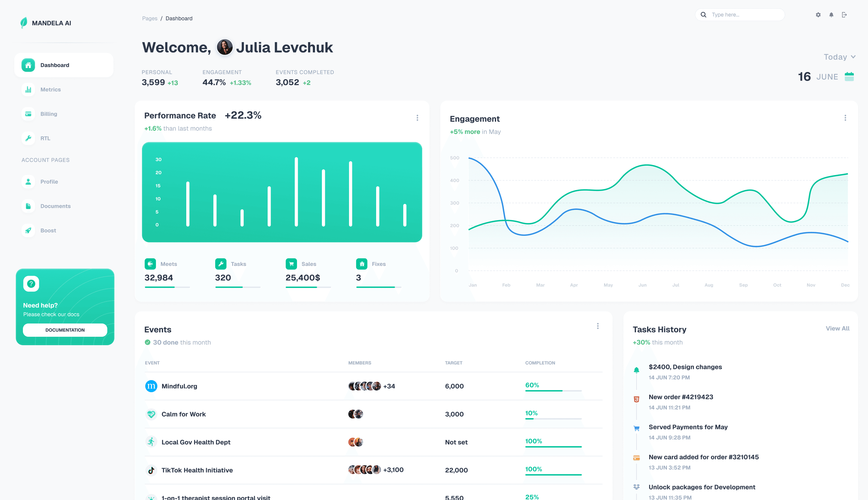The height and width of the screenshot is (500, 868).
Task: Click the help question mark icon
Action: point(31,284)
